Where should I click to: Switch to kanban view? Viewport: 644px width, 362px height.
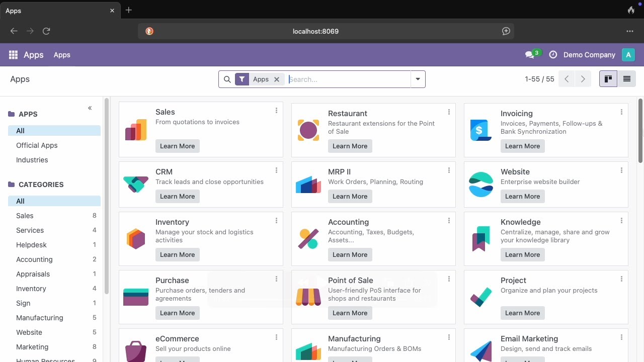point(608,79)
